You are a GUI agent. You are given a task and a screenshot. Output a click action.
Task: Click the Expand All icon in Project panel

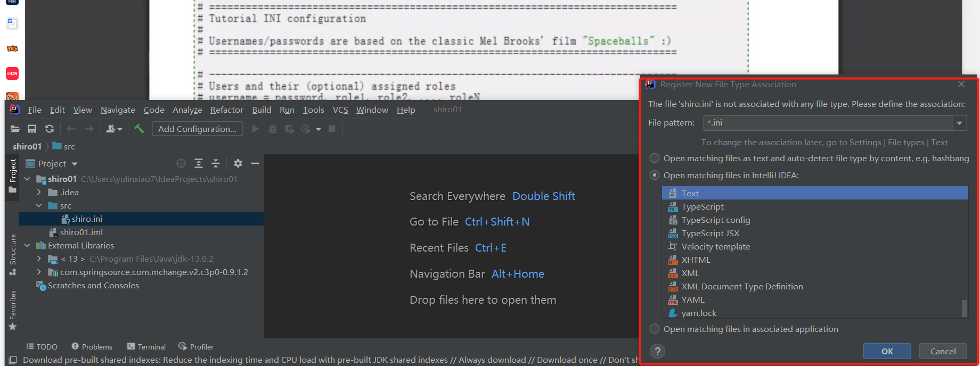199,163
